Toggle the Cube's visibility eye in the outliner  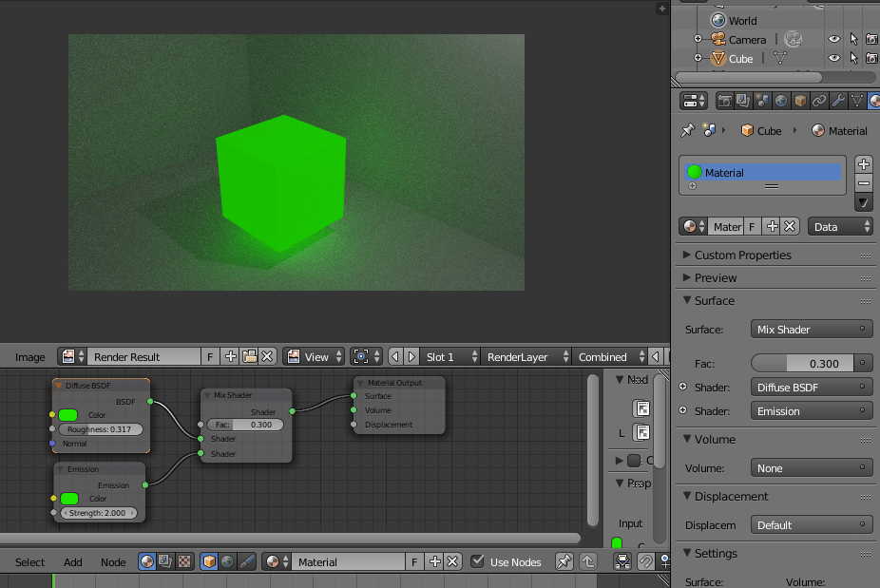tap(833, 58)
